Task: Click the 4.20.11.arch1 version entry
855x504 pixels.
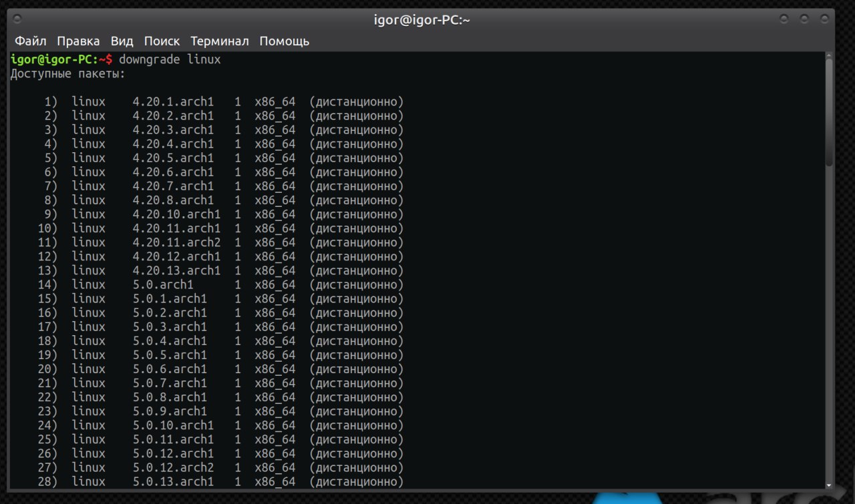Action: pos(176,228)
